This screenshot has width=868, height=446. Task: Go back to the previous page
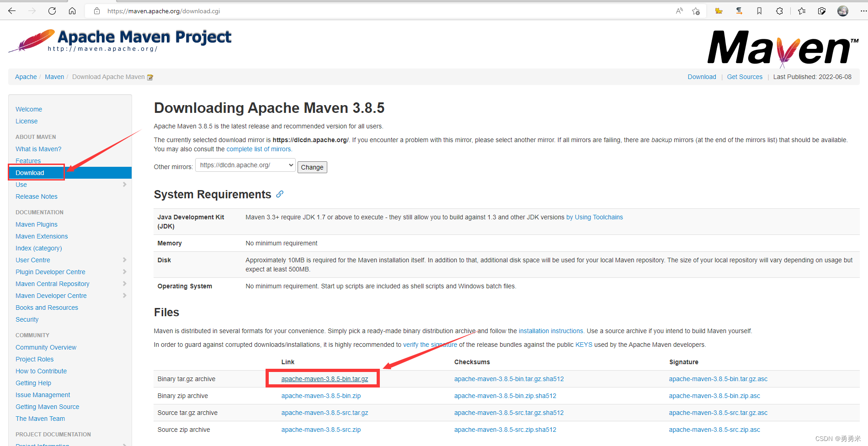tap(12, 11)
